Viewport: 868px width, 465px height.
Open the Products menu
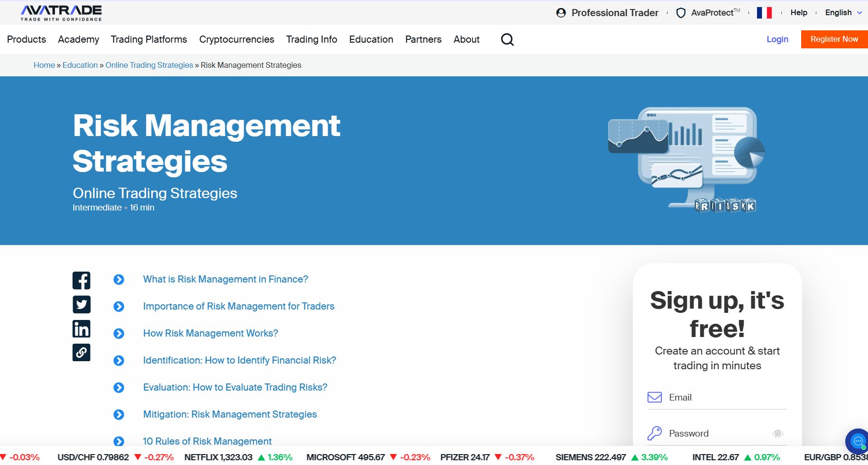tap(27, 39)
